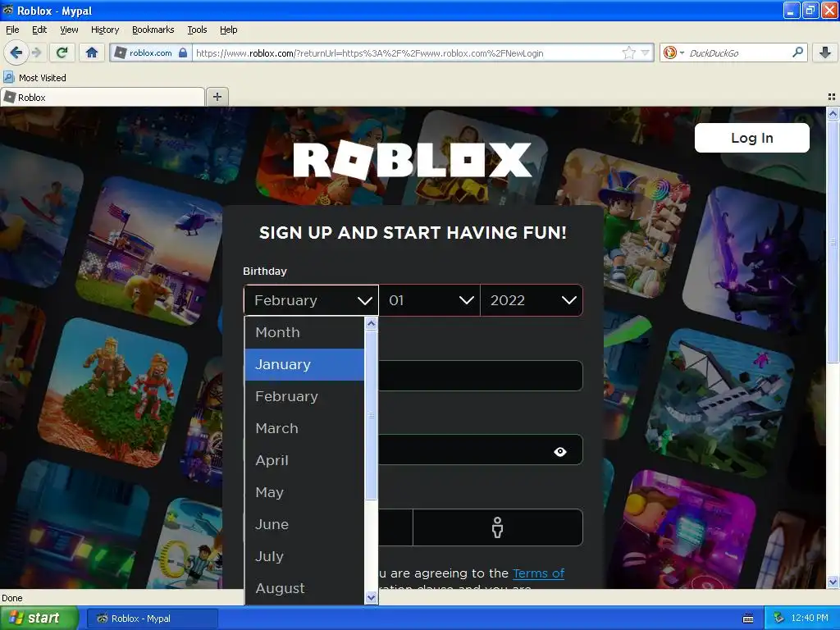Choose January from the month list
The image size is (840, 630).
304,364
